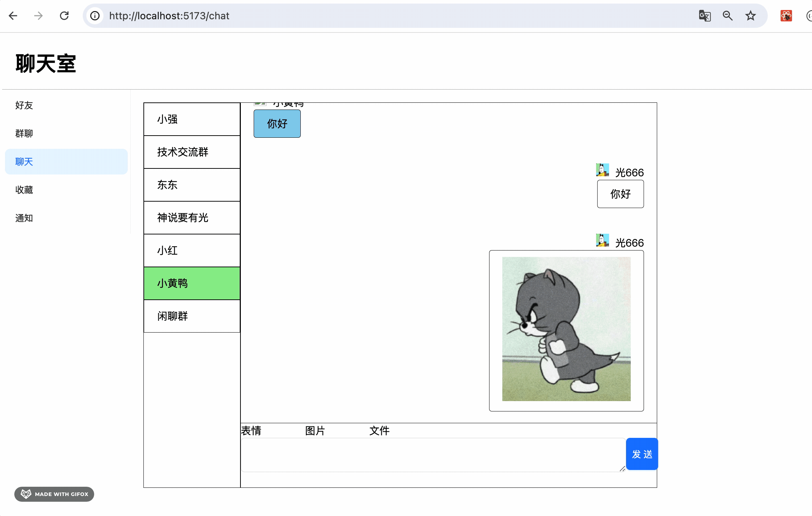Go to 通知 menu item
The image size is (812, 516).
click(24, 218)
